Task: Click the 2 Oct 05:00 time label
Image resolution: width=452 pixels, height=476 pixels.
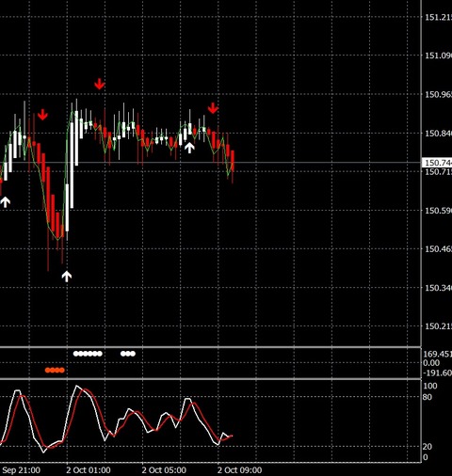Action: click(164, 470)
